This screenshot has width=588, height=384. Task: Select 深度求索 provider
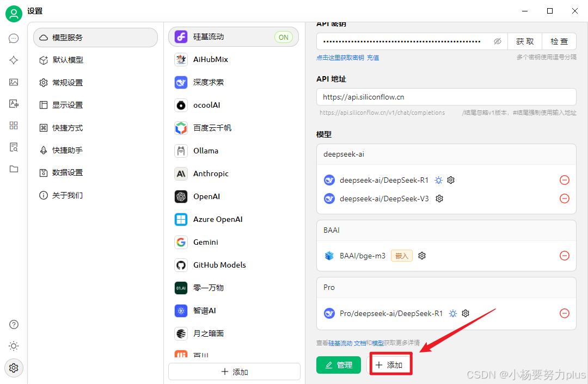(x=234, y=83)
